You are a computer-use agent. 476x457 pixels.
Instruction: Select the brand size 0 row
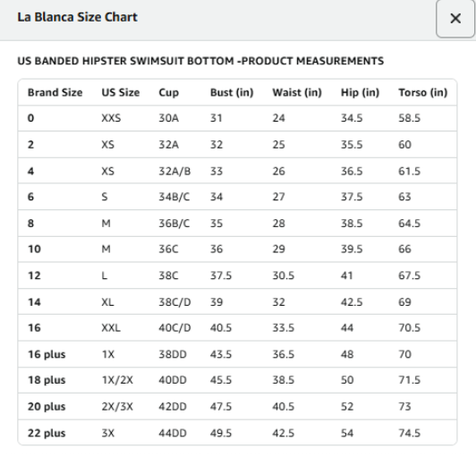(x=237, y=118)
